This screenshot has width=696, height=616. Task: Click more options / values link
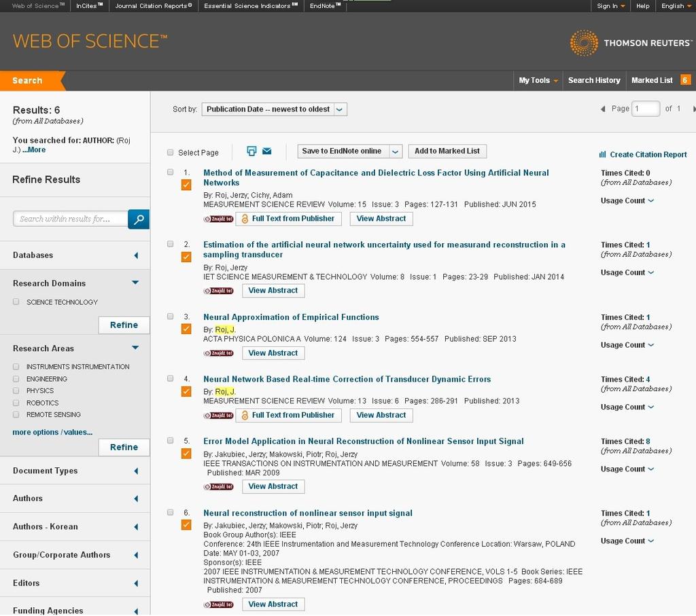[x=52, y=433]
